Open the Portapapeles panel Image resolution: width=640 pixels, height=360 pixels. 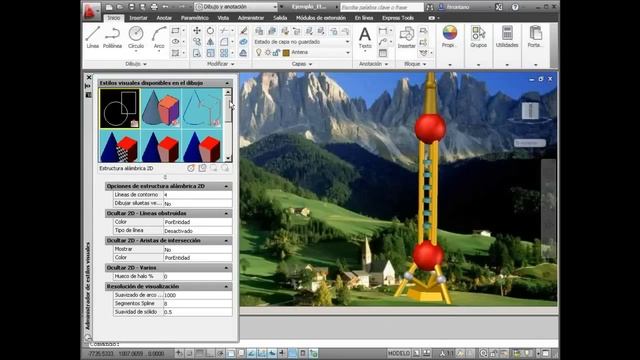tap(535, 36)
